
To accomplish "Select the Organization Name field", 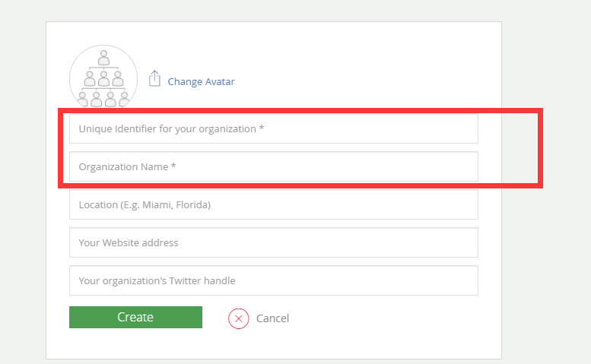I will click(273, 166).
